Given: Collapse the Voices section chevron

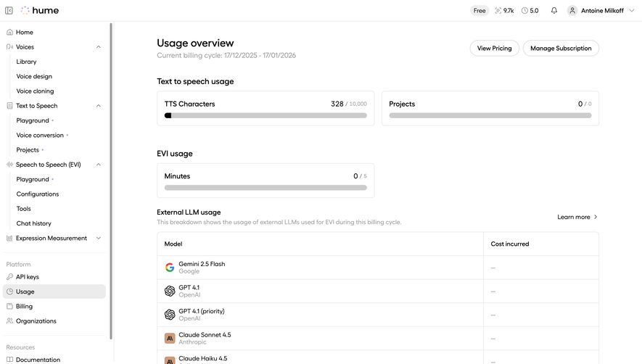Looking at the screenshot, I should click(98, 46).
